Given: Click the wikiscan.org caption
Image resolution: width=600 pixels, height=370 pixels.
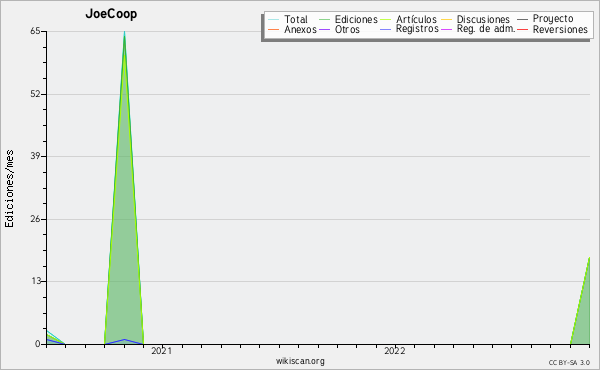Looking at the screenshot, I should pos(300,361).
